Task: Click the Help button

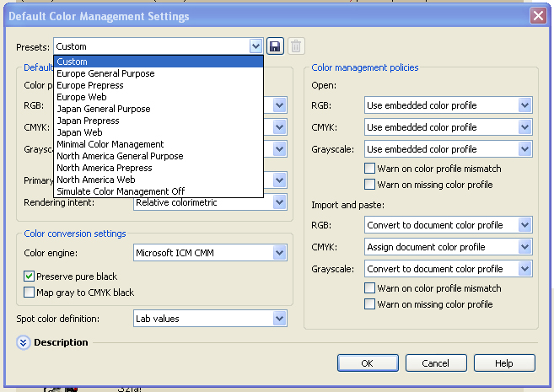Action: point(503,363)
